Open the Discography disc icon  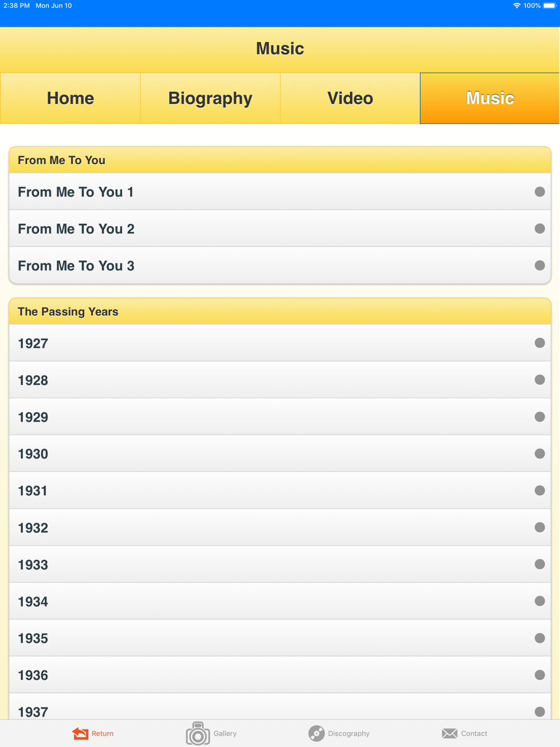pos(316,734)
